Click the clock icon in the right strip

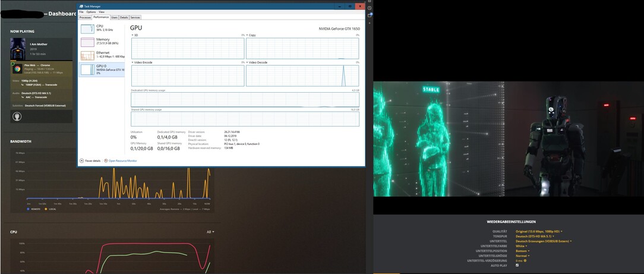click(x=370, y=8)
